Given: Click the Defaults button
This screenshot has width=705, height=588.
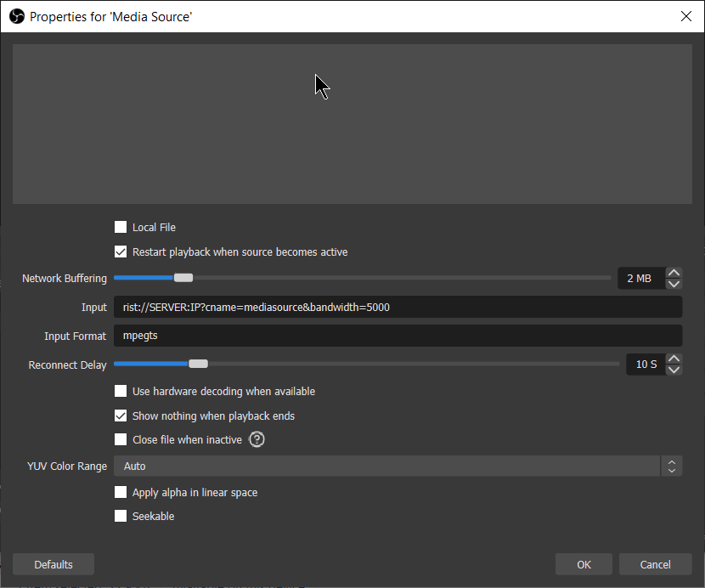Looking at the screenshot, I should 54,564.
